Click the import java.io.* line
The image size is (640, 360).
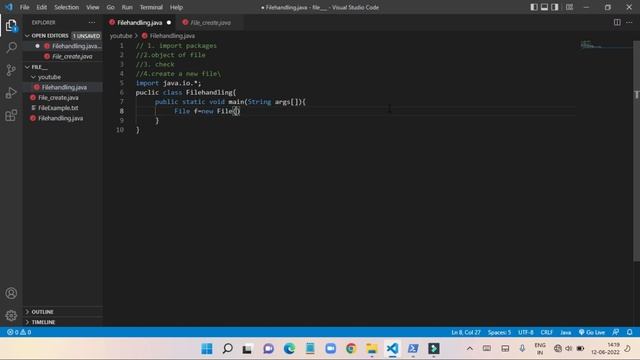point(168,83)
